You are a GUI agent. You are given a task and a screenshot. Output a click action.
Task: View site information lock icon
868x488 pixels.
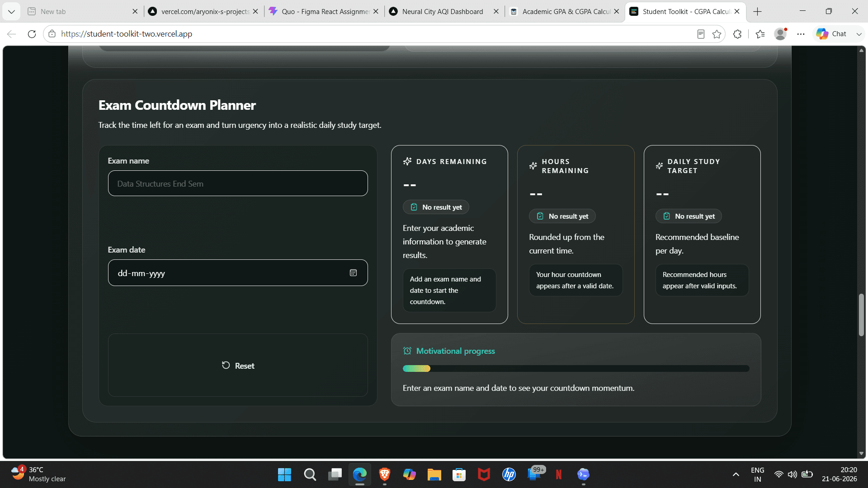[x=52, y=34]
